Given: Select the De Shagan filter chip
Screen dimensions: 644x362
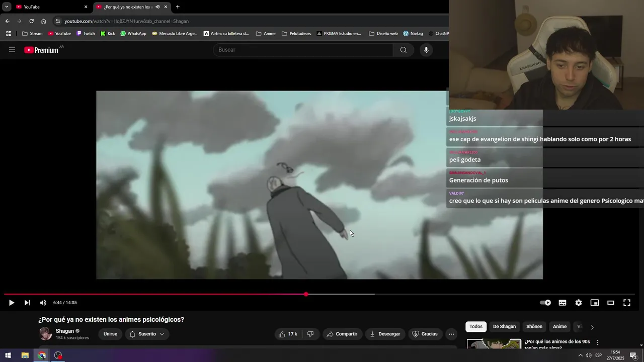Looking at the screenshot, I should click(x=504, y=327).
